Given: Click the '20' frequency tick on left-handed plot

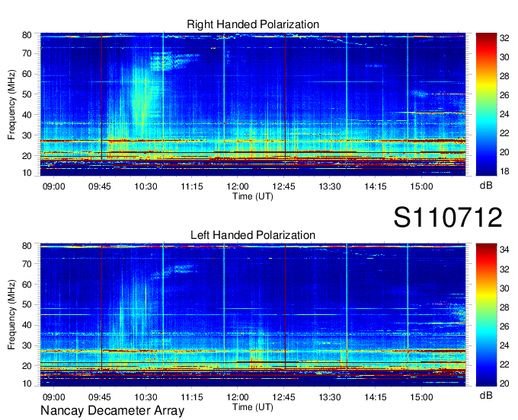Looking at the screenshot, I should click(27, 366).
